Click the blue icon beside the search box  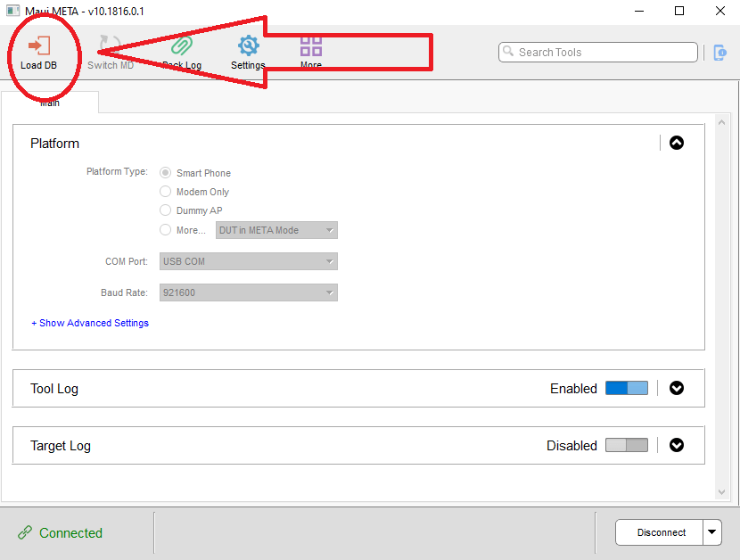(x=719, y=53)
